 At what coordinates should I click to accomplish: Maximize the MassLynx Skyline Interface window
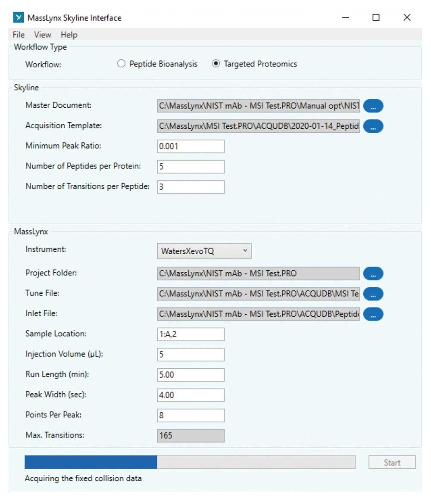[x=376, y=17]
